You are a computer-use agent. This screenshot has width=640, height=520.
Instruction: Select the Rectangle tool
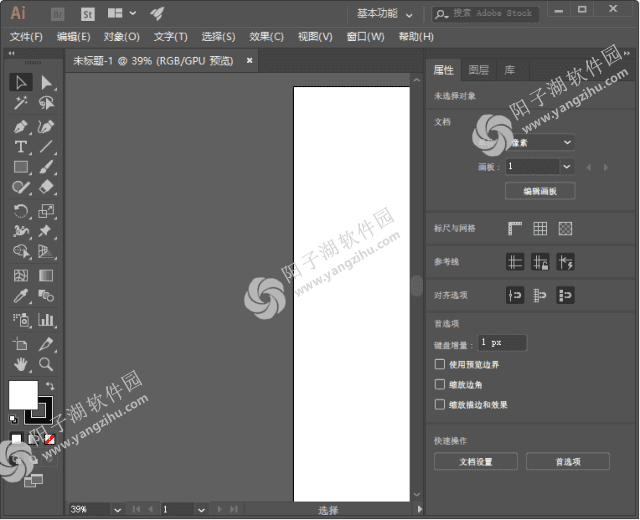click(x=21, y=167)
